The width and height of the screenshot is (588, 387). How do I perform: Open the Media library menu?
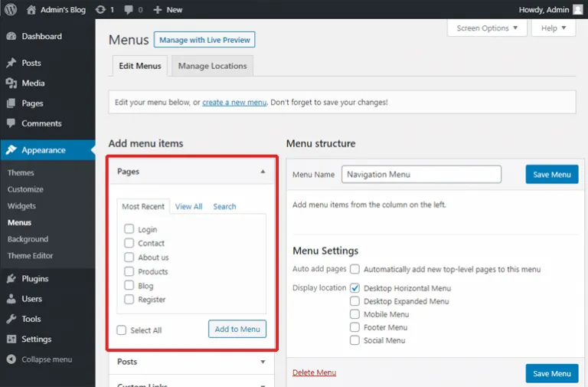(33, 83)
